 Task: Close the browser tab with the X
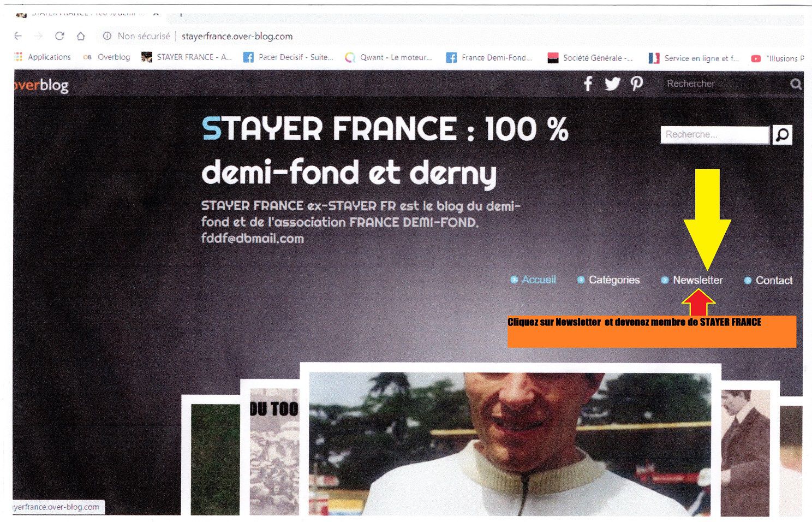(x=156, y=13)
